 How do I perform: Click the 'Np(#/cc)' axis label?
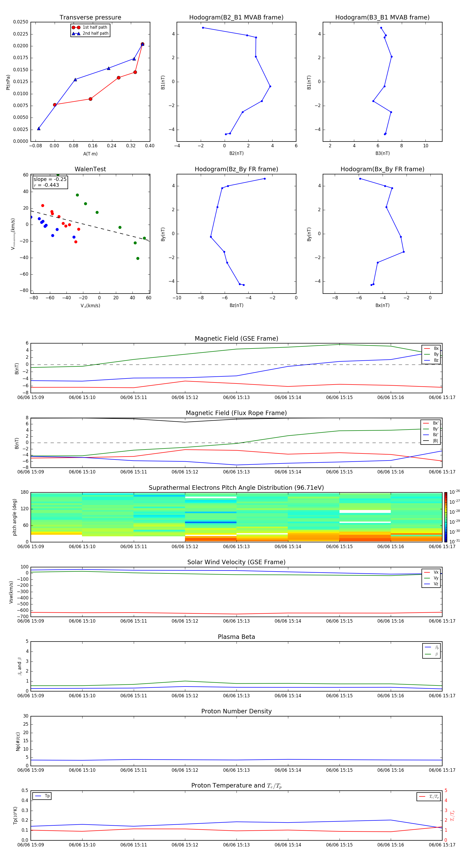18,741
